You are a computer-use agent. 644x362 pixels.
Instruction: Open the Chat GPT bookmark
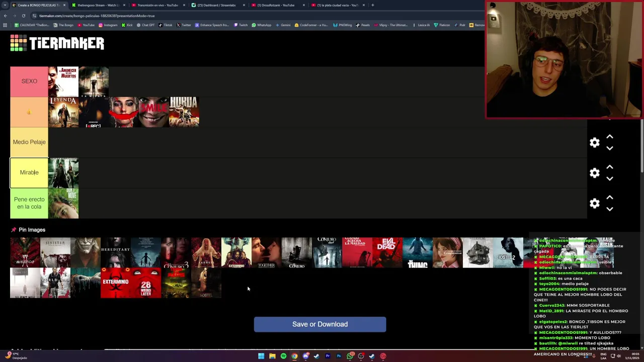(x=146, y=25)
